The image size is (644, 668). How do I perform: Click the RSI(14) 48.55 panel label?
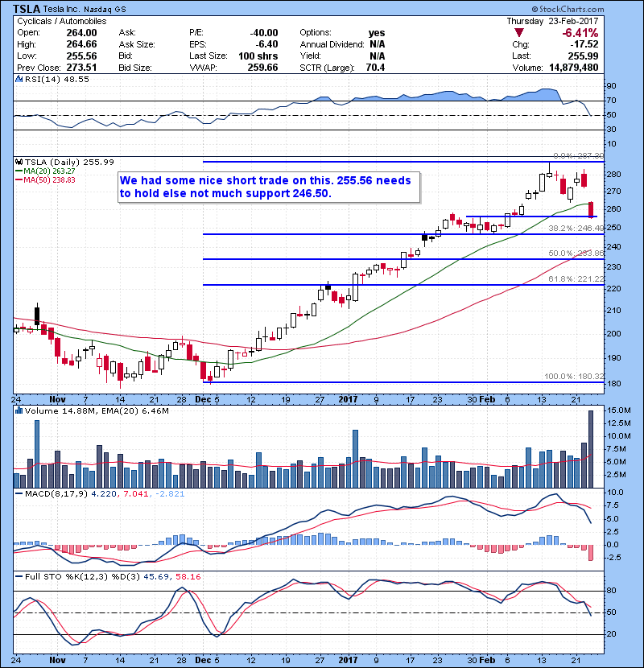[x=56, y=79]
